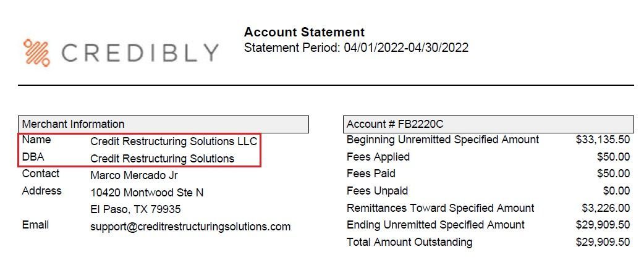Click the Account # FB2220C header
This screenshot has height=260, width=644.
(395, 124)
